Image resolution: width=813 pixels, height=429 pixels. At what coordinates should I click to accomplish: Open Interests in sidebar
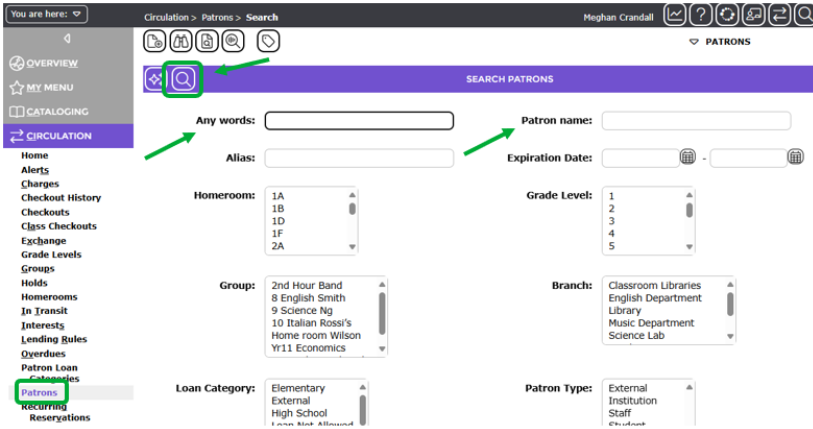tap(43, 326)
